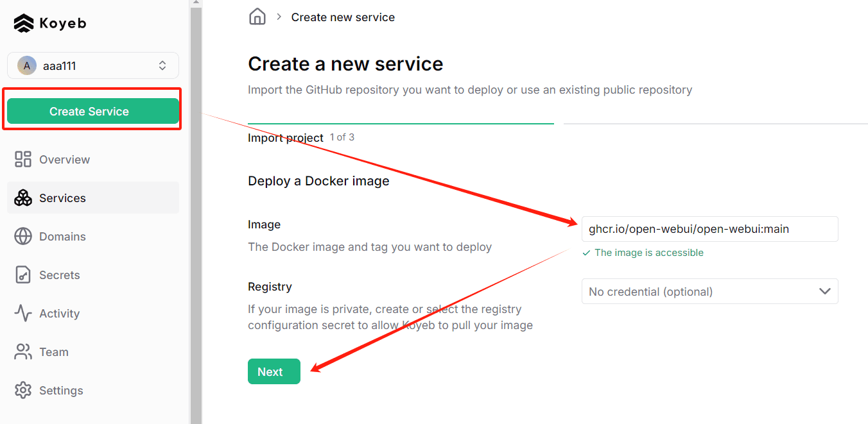This screenshot has width=868, height=424.
Task: Click the Koyeb wordmark text
Action: [x=62, y=24]
